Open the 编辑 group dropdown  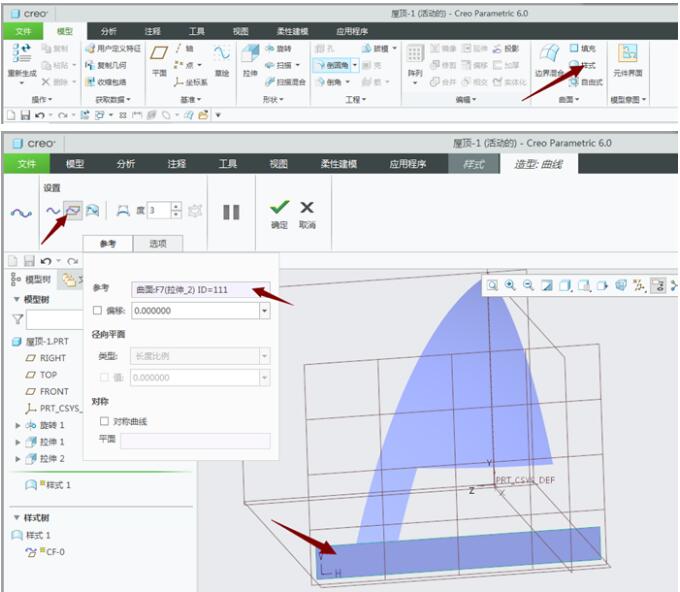point(466,100)
